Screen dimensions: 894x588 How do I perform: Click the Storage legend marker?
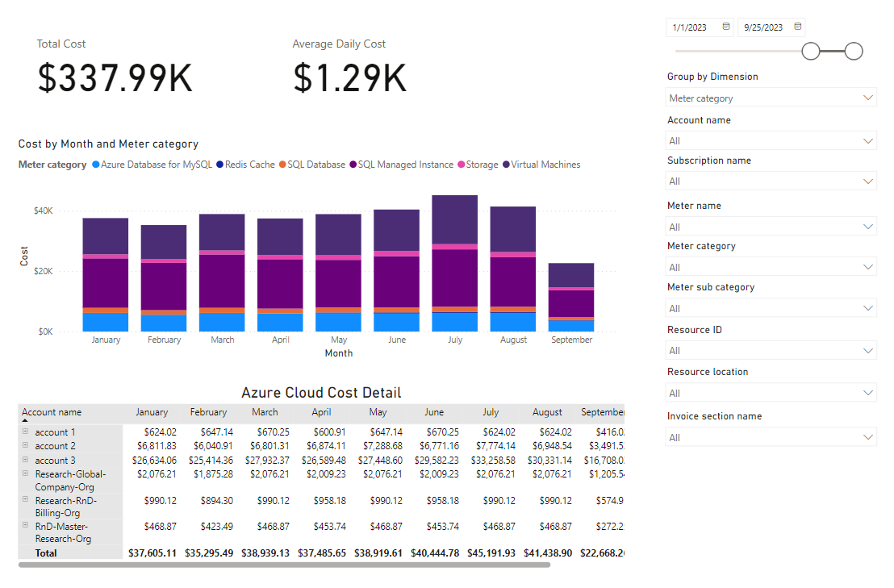tap(462, 165)
